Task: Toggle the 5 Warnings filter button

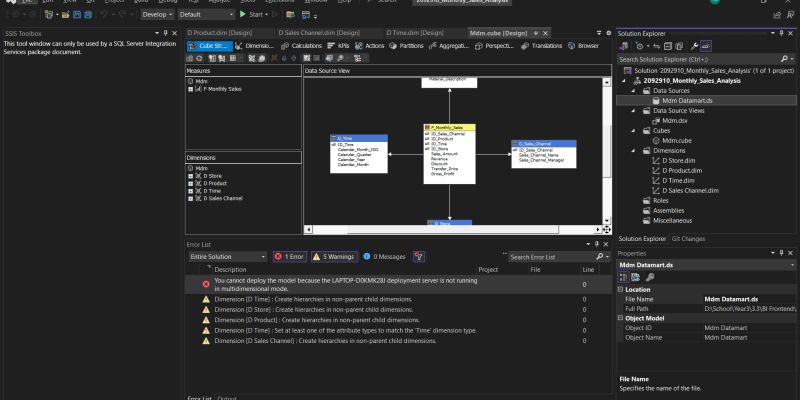Action: click(x=334, y=257)
